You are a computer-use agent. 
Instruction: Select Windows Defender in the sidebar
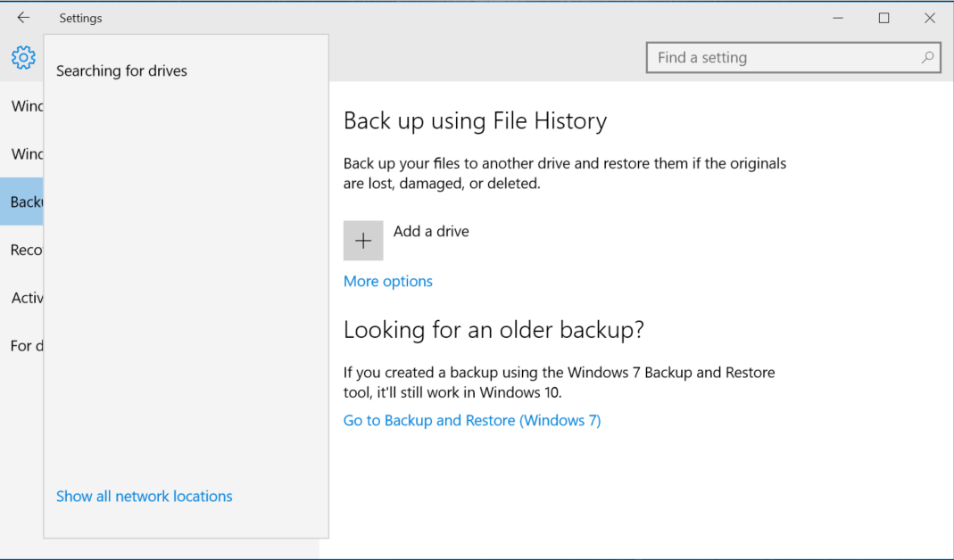[x=22, y=153]
